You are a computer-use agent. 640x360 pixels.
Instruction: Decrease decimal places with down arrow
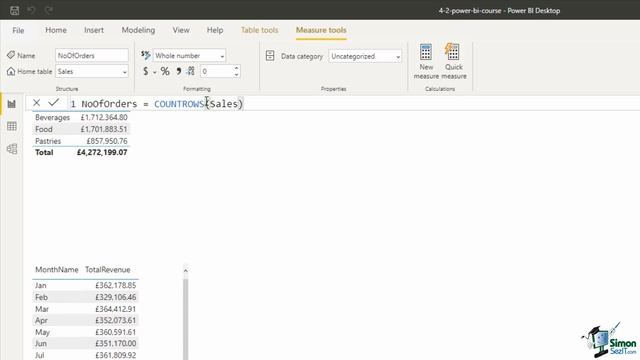click(x=236, y=75)
